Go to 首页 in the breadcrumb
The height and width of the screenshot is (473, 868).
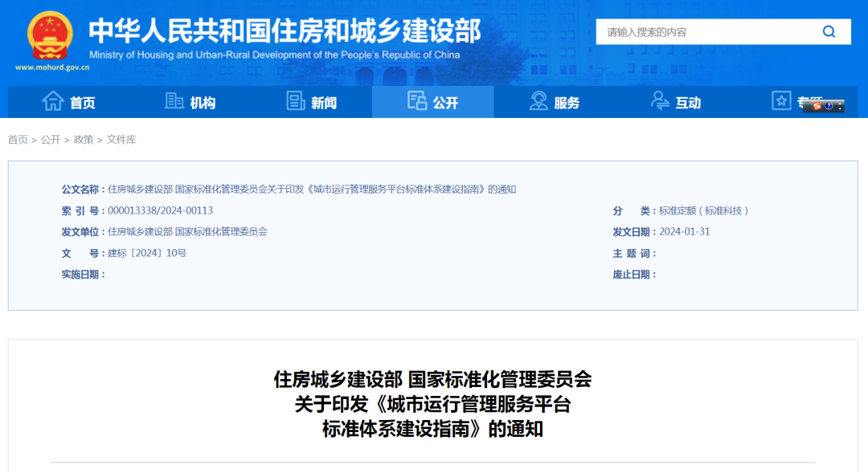[18, 140]
